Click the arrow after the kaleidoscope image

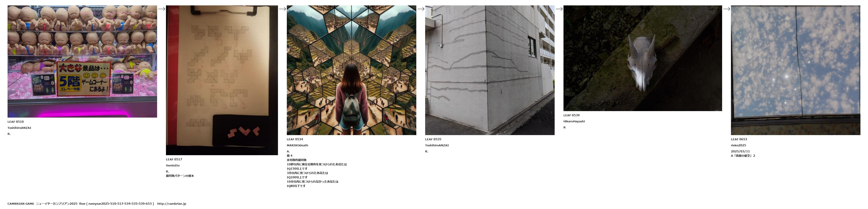point(421,9)
